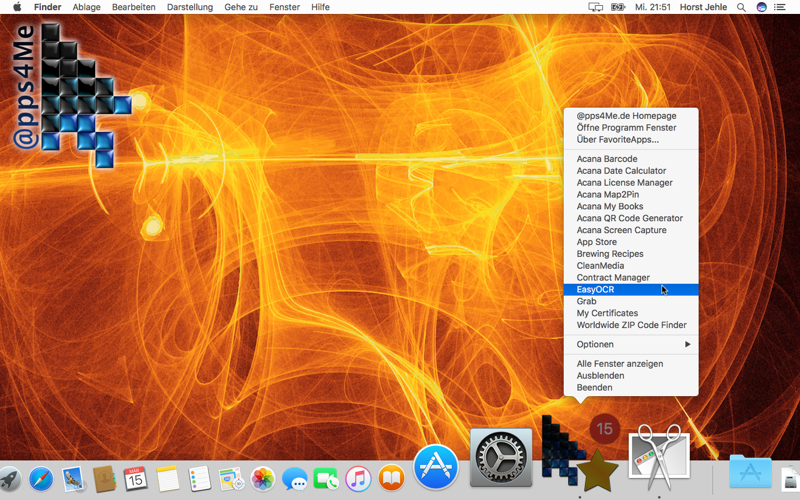Image resolution: width=800 pixels, height=500 pixels.
Task: Launch Acana Map2Pin
Action: pos(631,194)
